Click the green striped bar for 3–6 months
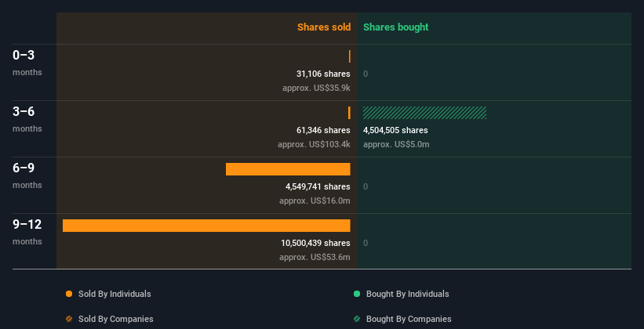The height and width of the screenshot is (329, 644). pos(424,113)
